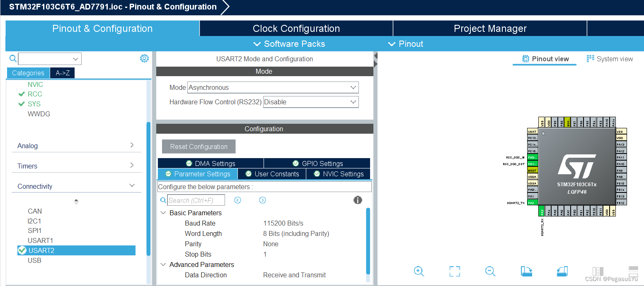Click the vertical split view icon
The height and width of the screenshot is (286, 644).
[598, 271]
